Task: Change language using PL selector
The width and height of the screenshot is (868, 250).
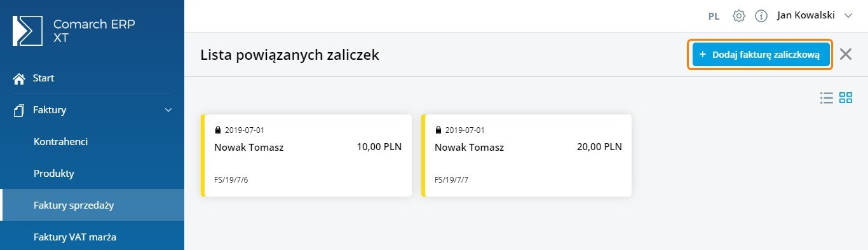Action: click(714, 17)
